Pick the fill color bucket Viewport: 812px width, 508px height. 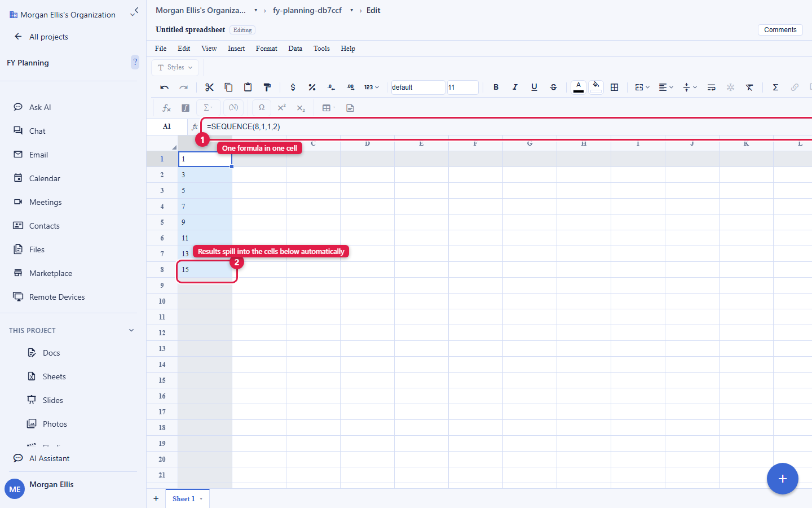(x=596, y=87)
